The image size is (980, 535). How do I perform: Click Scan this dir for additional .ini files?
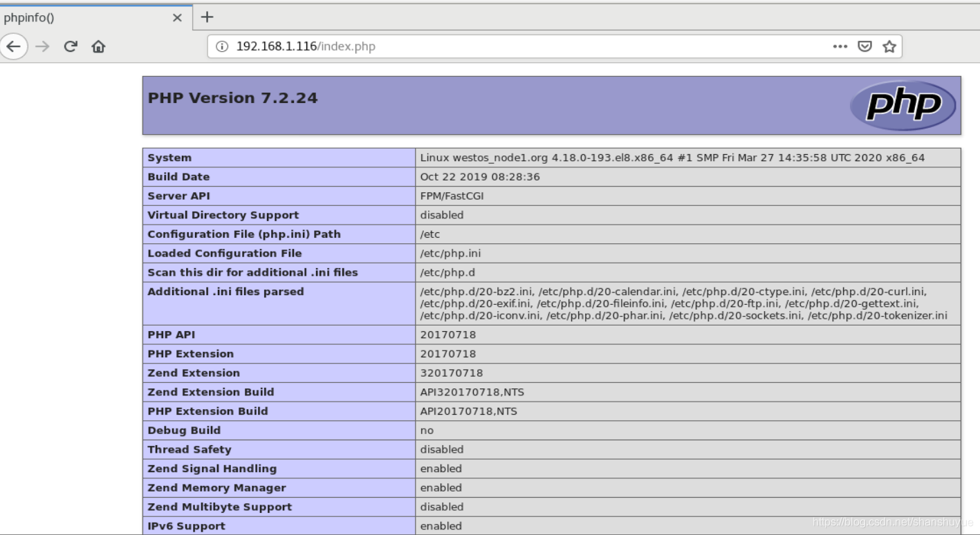point(252,272)
